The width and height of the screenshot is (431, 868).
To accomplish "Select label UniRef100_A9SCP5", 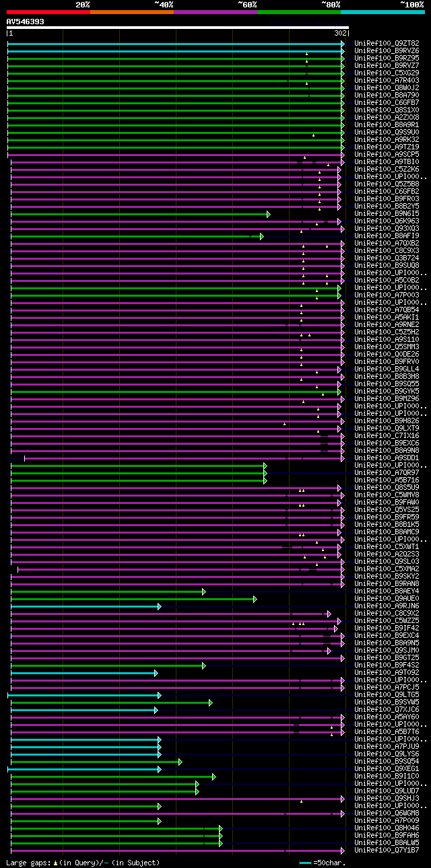I will [387, 154].
